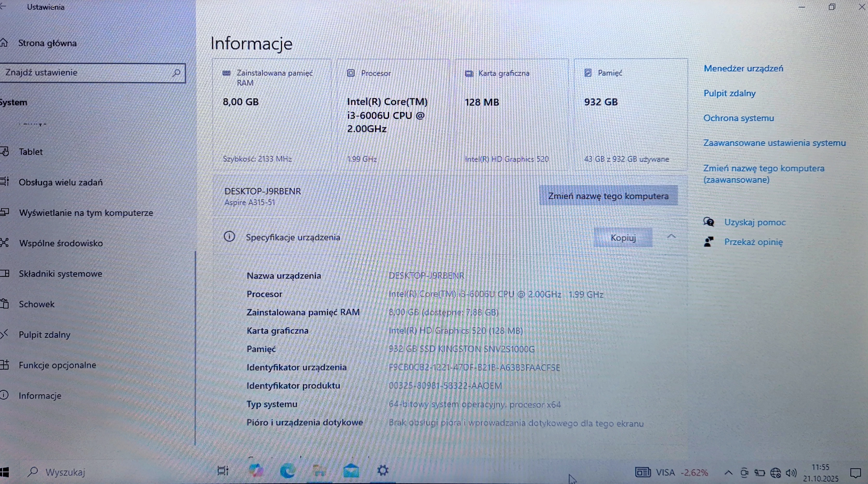868x484 pixels.
Task: Select Informacje in the sidebar
Action: tap(39, 395)
